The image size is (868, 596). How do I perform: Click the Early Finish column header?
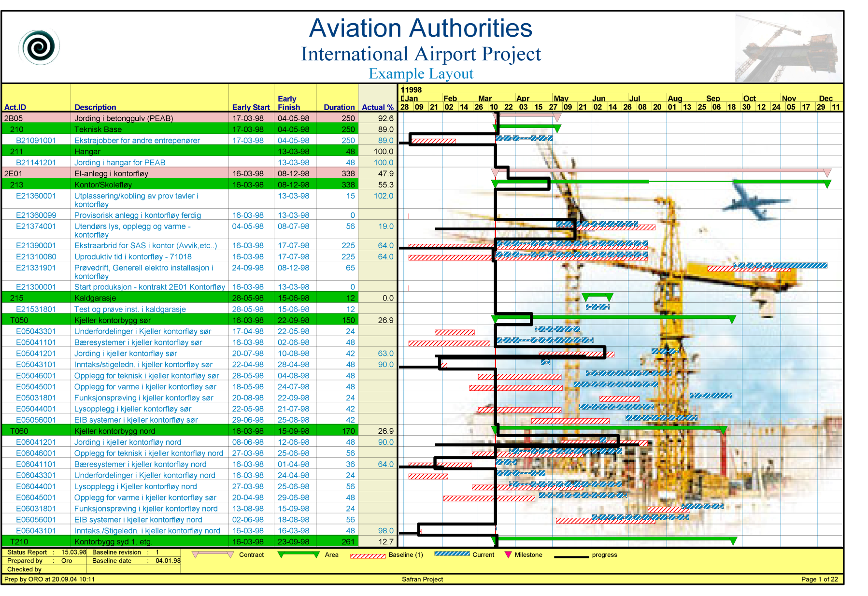point(289,103)
